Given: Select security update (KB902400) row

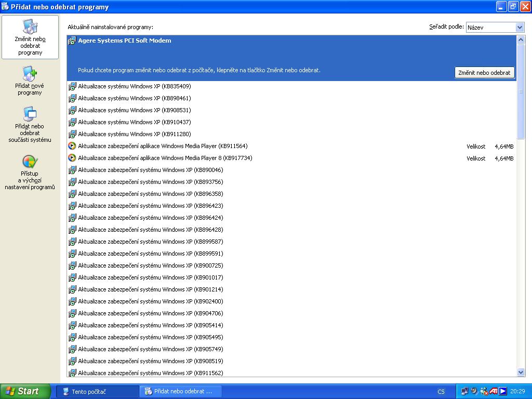Looking at the screenshot, I should pyautogui.click(x=291, y=301).
